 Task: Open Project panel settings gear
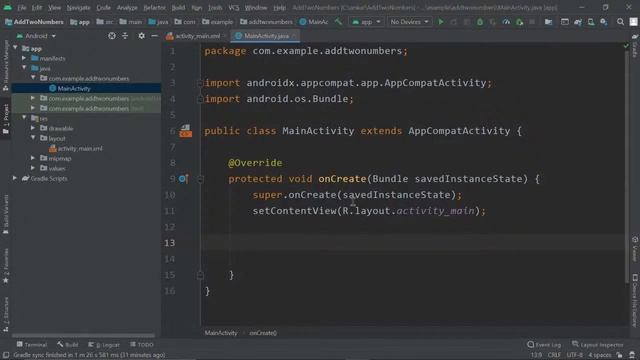(x=141, y=36)
